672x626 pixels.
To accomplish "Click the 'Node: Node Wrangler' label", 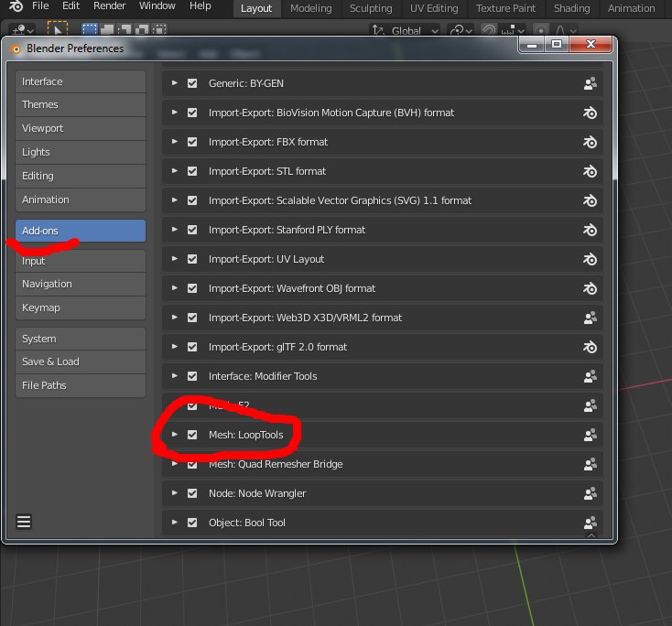I will click(257, 493).
